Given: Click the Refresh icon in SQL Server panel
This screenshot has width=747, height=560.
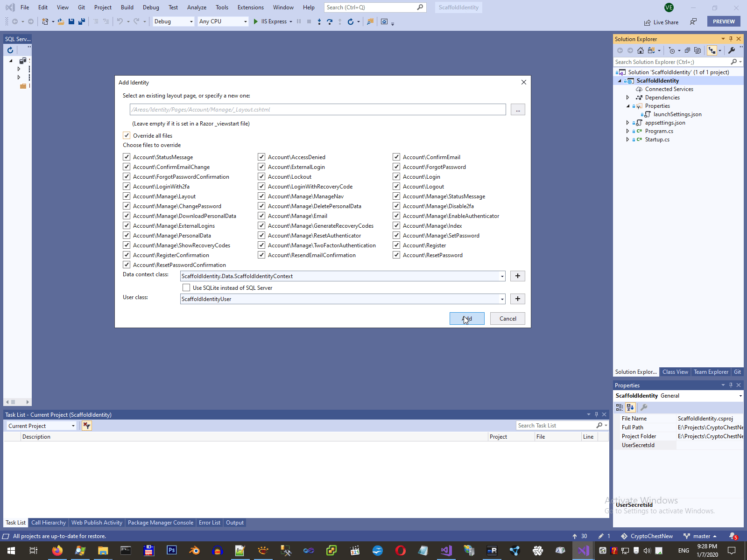Looking at the screenshot, I should pyautogui.click(x=10, y=50).
